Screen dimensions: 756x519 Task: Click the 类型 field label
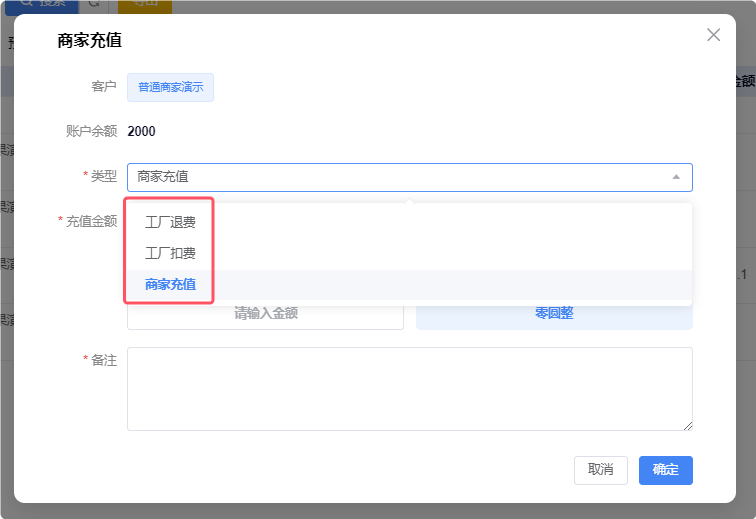(104, 177)
